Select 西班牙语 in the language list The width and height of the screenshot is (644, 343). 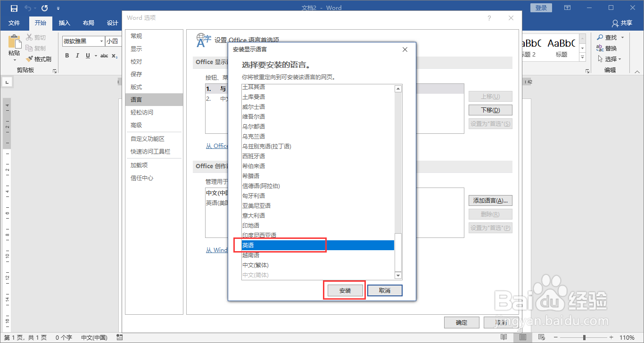(x=318, y=156)
